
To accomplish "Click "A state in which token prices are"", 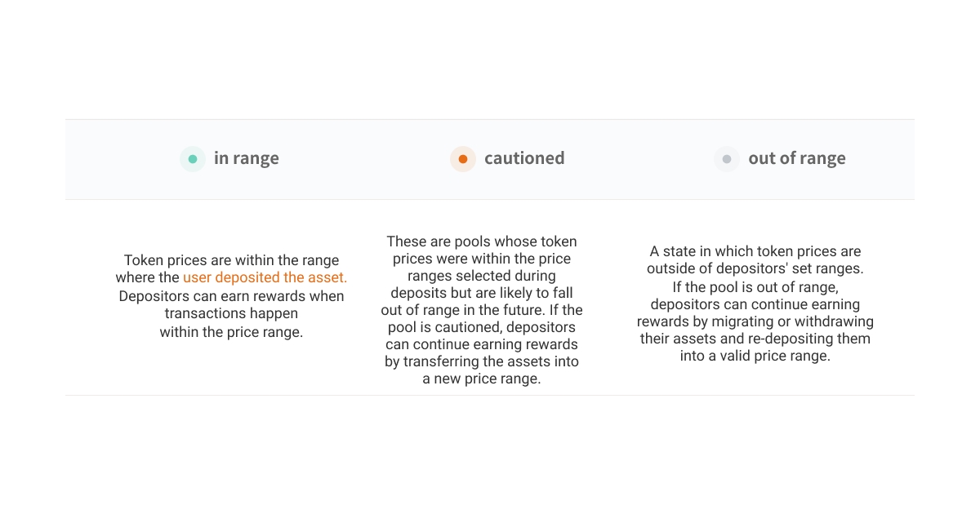I will pos(755,251).
